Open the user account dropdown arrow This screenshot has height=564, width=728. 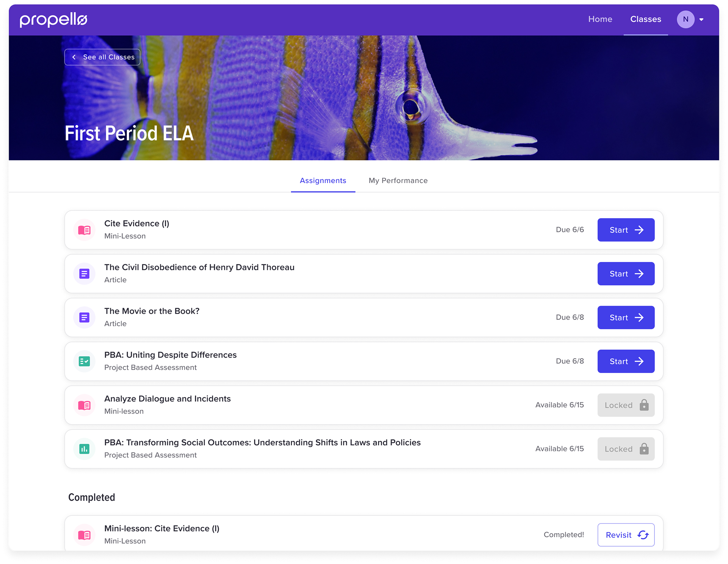click(701, 20)
